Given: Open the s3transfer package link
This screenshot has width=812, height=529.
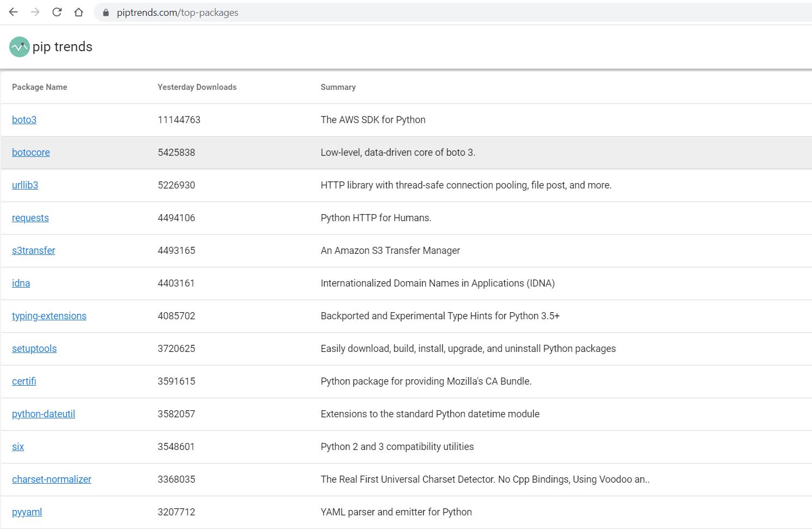Looking at the screenshot, I should click(x=34, y=251).
